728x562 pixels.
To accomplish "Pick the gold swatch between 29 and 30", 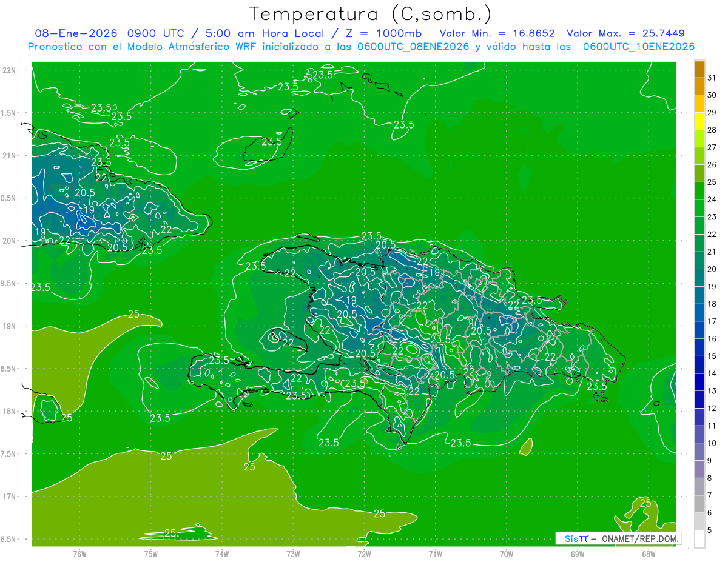I will click(699, 104).
